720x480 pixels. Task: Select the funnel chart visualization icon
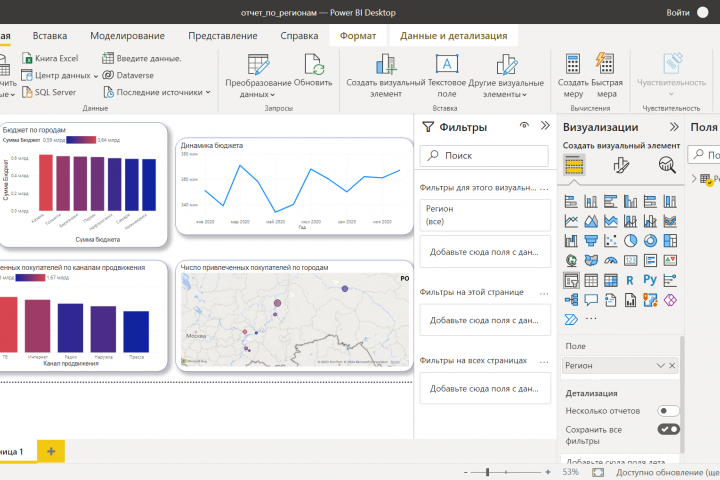(x=591, y=241)
